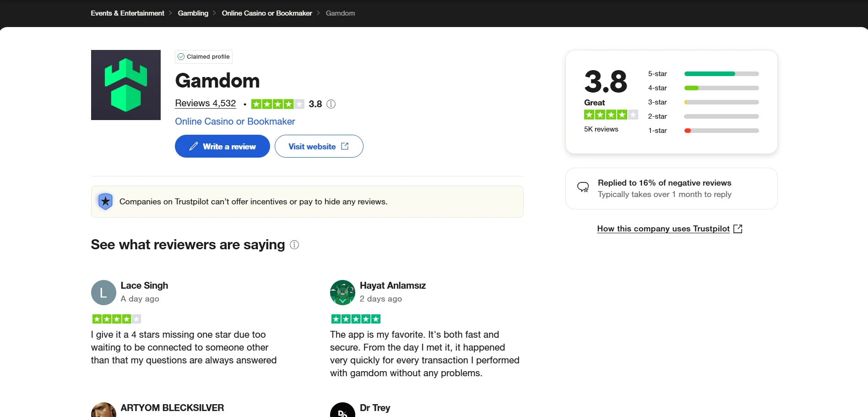Click the Claimed profile badge
The image size is (868, 417).
[x=204, y=57]
